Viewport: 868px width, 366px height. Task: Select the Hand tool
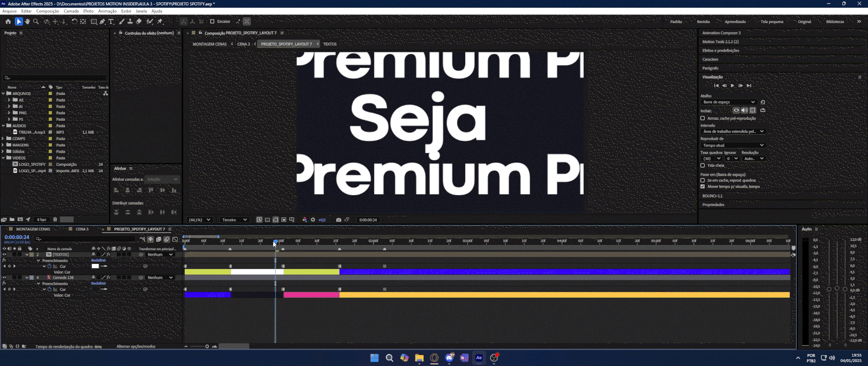point(28,21)
